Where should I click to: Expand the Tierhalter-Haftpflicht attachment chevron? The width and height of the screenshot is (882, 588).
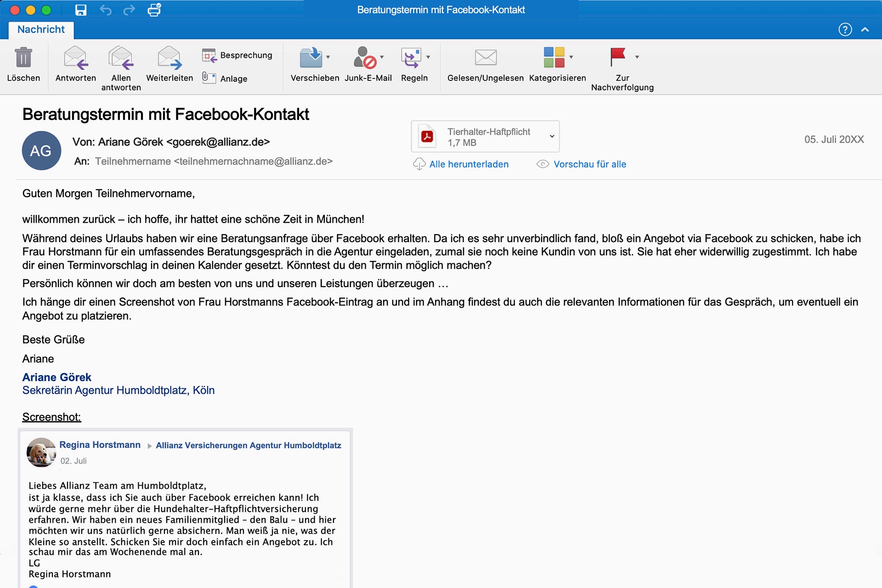[552, 136]
